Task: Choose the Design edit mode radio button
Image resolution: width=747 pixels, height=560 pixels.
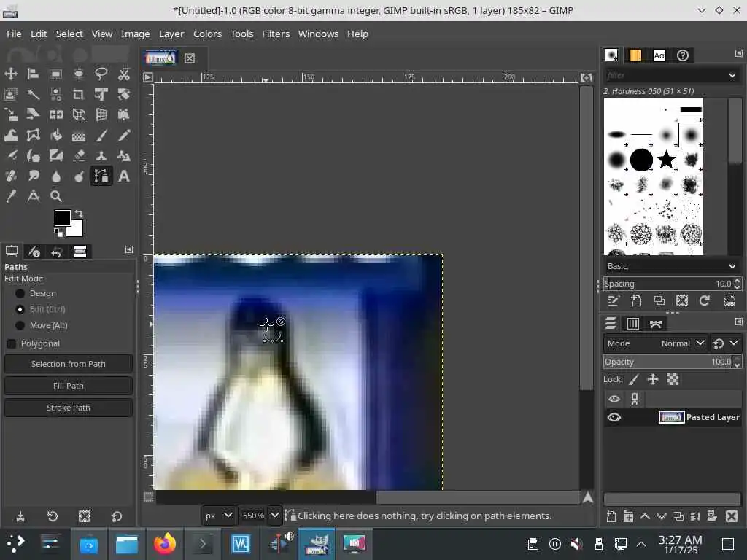Action: 20,293
